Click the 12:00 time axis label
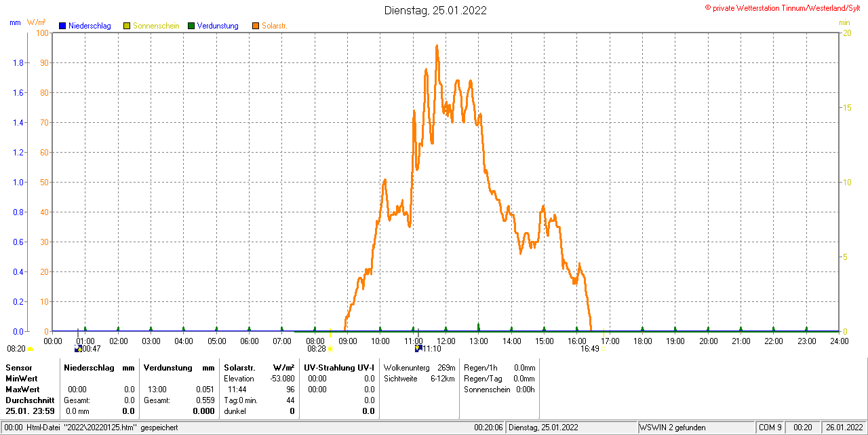Image resolution: width=868 pixels, height=435 pixels. click(446, 341)
